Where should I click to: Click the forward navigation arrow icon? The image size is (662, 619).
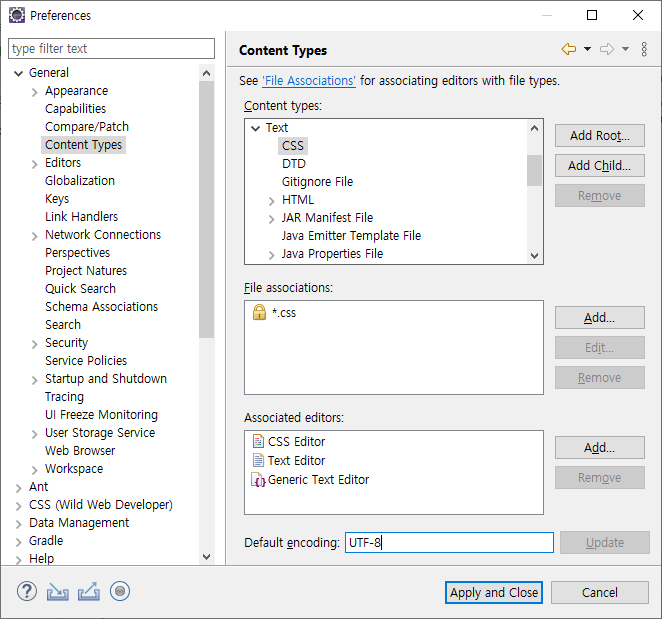[x=607, y=49]
